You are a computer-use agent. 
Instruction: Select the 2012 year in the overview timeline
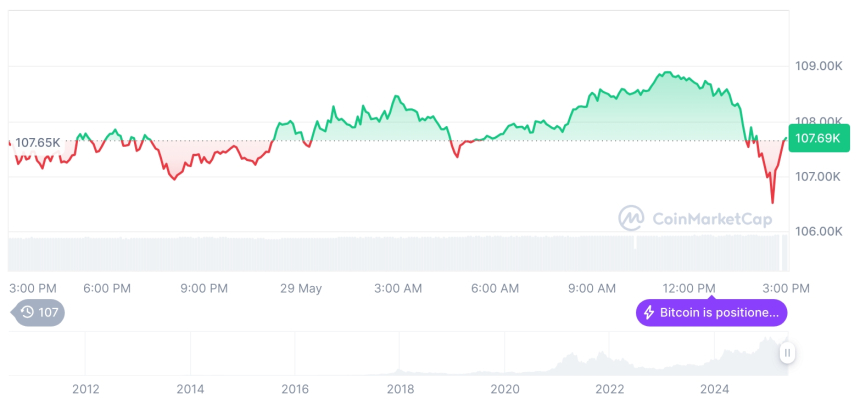pos(85,388)
